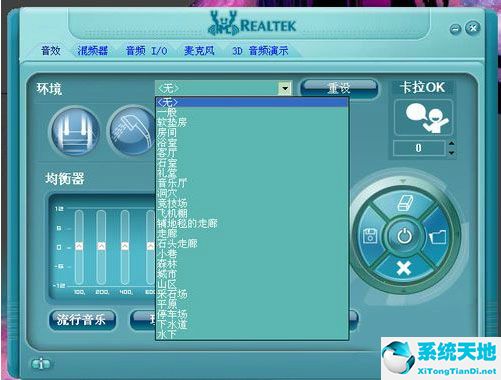Click the 环境 combo box showing <无>

(x=223, y=88)
